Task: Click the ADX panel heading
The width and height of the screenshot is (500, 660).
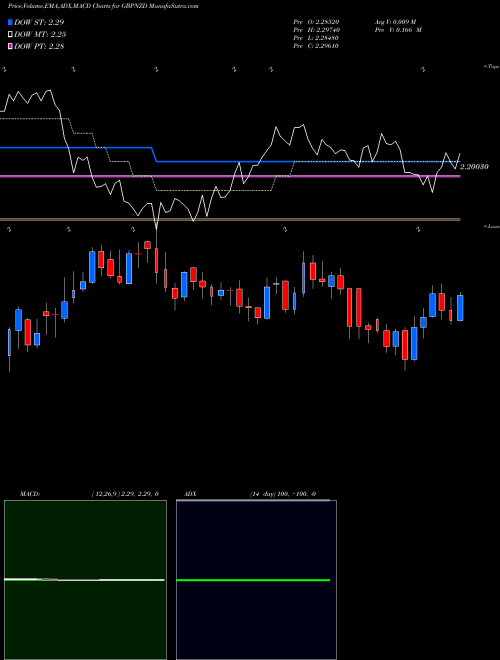Action: pos(189,494)
